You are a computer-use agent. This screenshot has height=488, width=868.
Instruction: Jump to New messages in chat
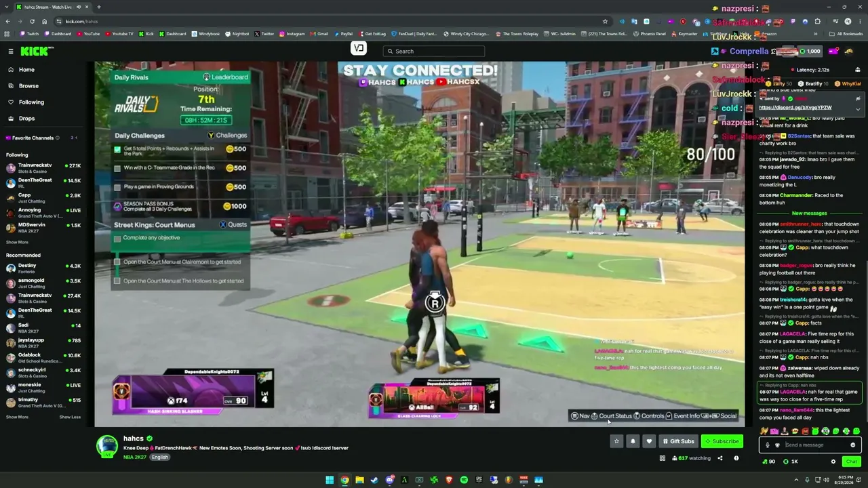[x=809, y=213]
